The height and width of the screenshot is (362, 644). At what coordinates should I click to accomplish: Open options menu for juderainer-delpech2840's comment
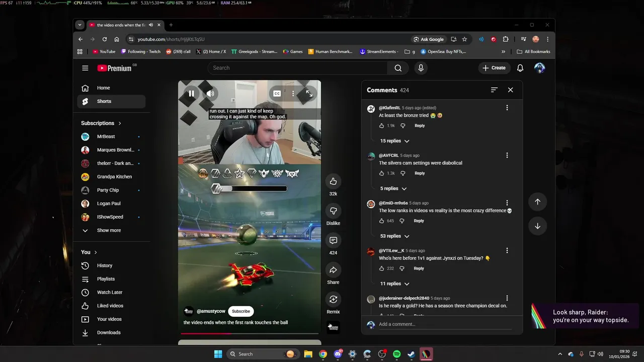(x=507, y=298)
